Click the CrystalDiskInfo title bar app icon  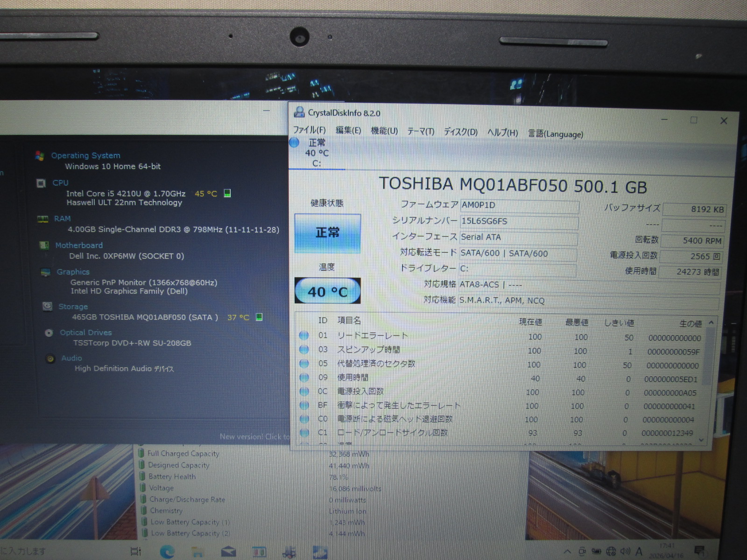(x=299, y=112)
